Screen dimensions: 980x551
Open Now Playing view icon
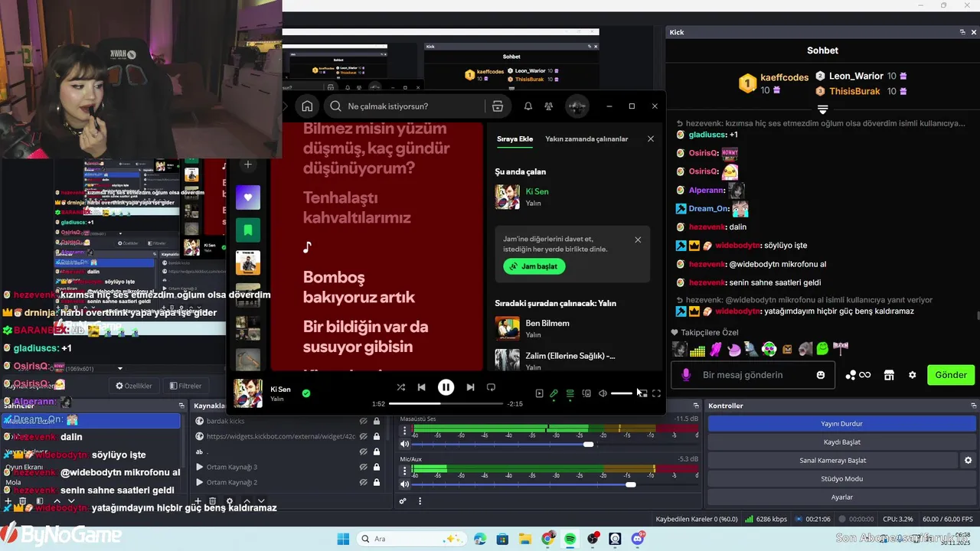pyautogui.click(x=539, y=393)
